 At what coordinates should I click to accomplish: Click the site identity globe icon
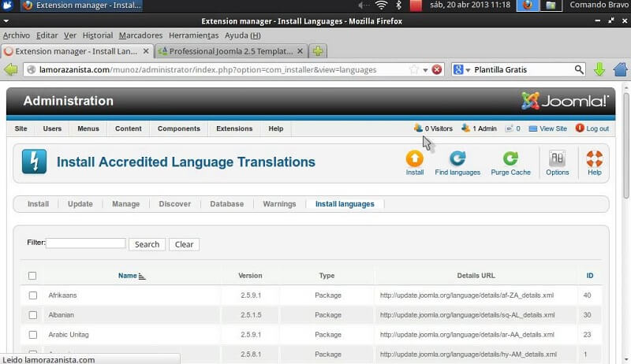click(x=31, y=69)
